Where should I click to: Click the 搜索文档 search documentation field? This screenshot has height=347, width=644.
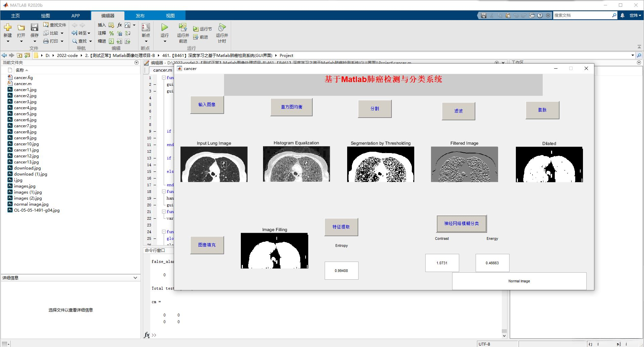582,15
